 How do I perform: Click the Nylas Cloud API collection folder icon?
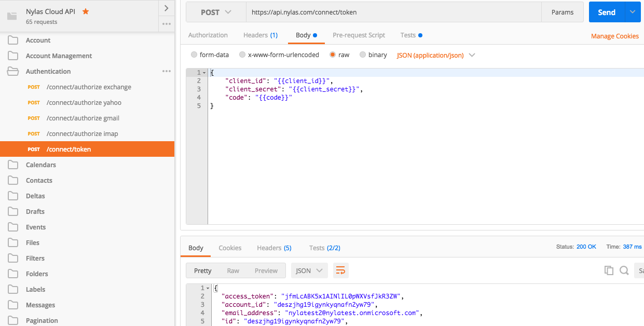(12, 16)
